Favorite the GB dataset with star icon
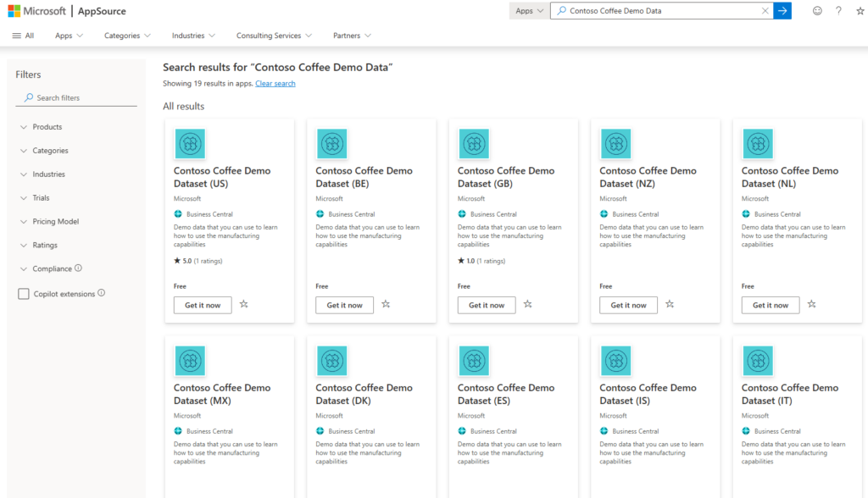This screenshot has width=868, height=498. pyautogui.click(x=527, y=304)
